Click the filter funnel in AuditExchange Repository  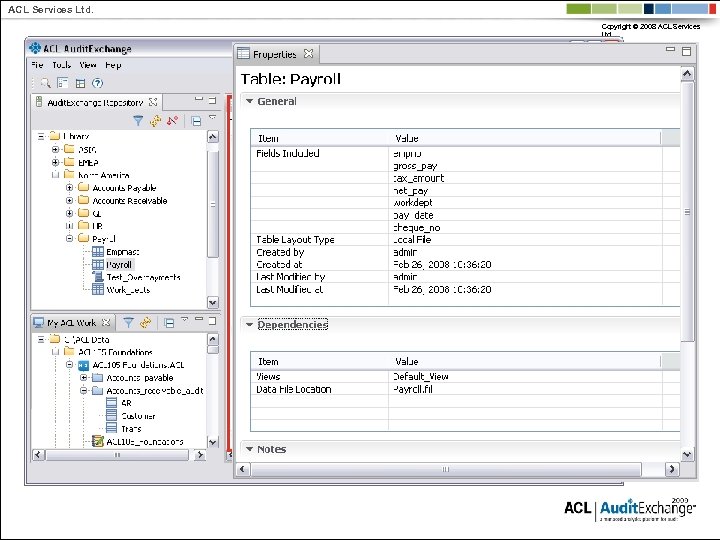[138, 121]
